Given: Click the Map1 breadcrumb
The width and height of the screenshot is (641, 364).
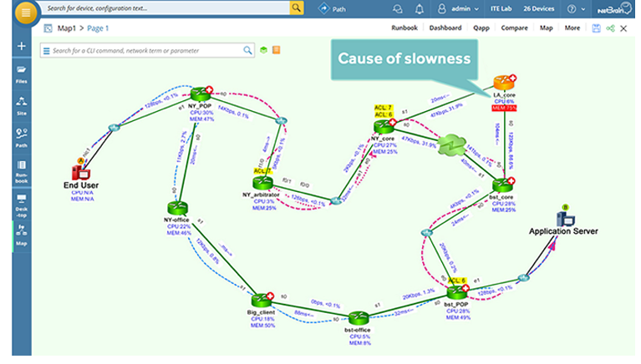Looking at the screenshot, I should [67, 28].
